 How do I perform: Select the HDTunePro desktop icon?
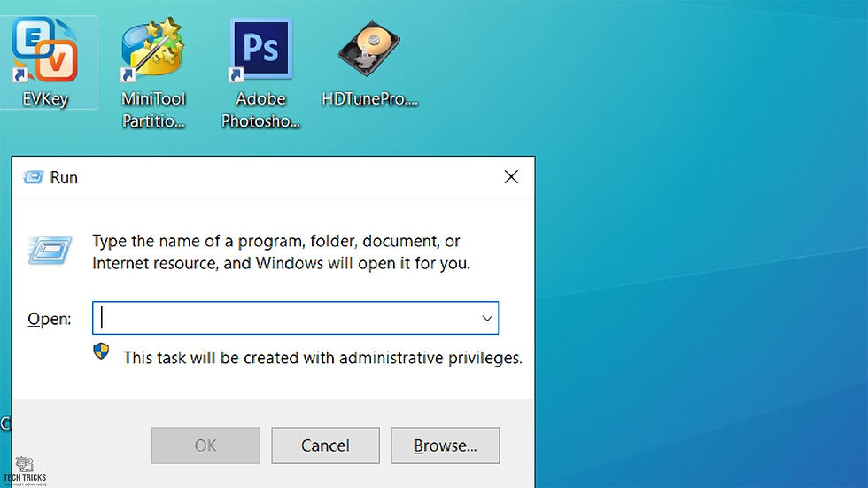coord(369,49)
